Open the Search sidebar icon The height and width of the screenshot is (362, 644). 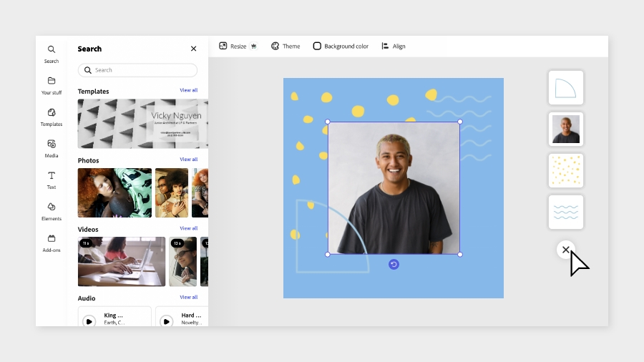(52, 49)
